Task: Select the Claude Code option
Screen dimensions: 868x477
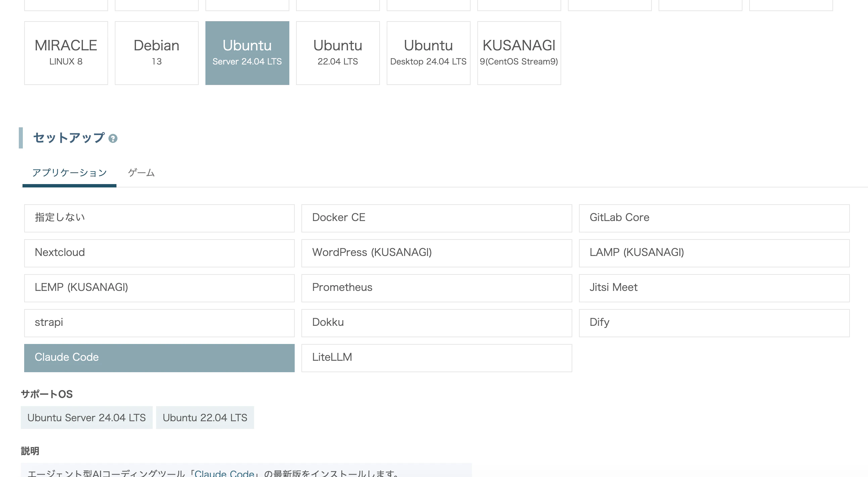Action: [x=159, y=358]
